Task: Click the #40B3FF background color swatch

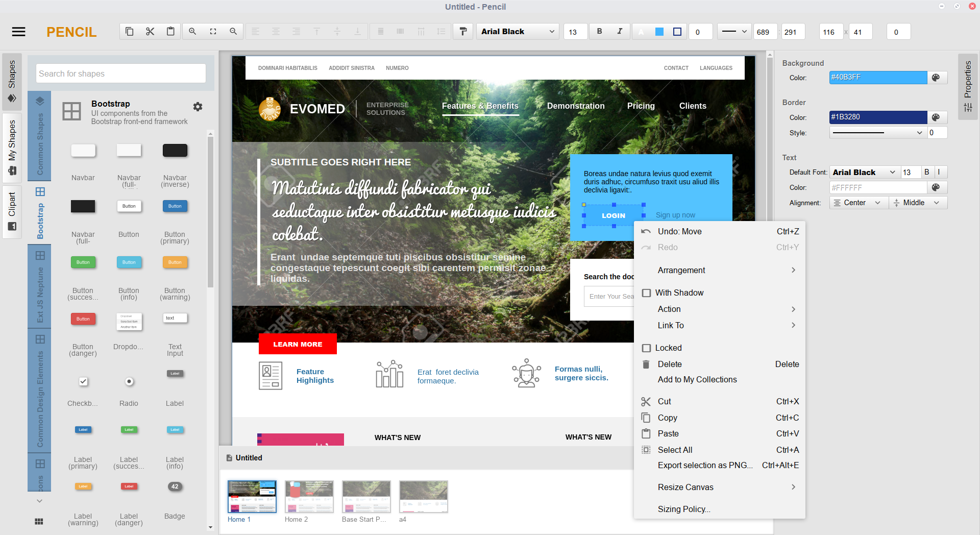Action: pyautogui.click(x=877, y=78)
